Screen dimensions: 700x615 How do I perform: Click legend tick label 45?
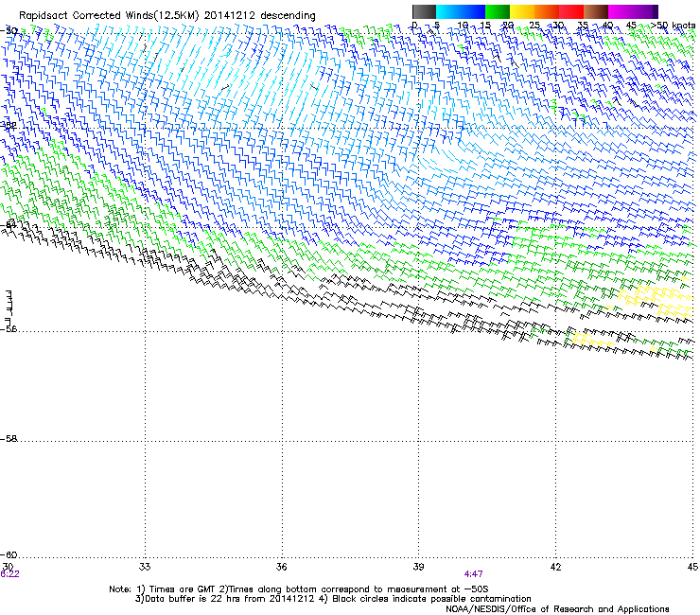631,26
